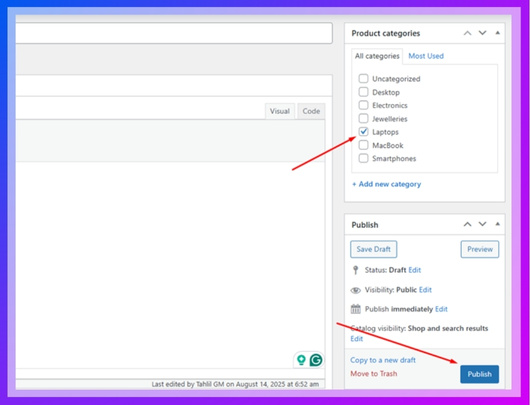This screenshot has height=405, width=530.
Task: Click Move to Trash
Action: coord(374,374)
